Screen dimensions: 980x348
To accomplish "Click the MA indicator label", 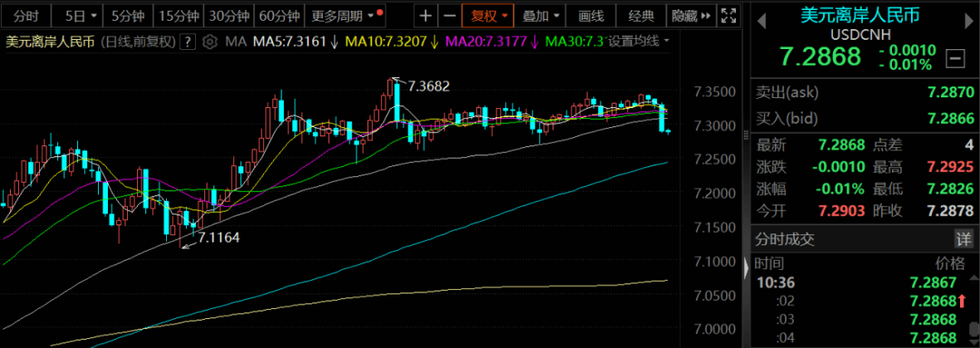I will click(x=236, y=42).
